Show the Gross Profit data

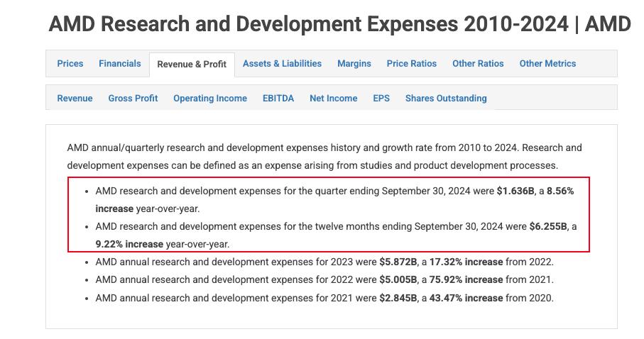[x=133, y=99]
